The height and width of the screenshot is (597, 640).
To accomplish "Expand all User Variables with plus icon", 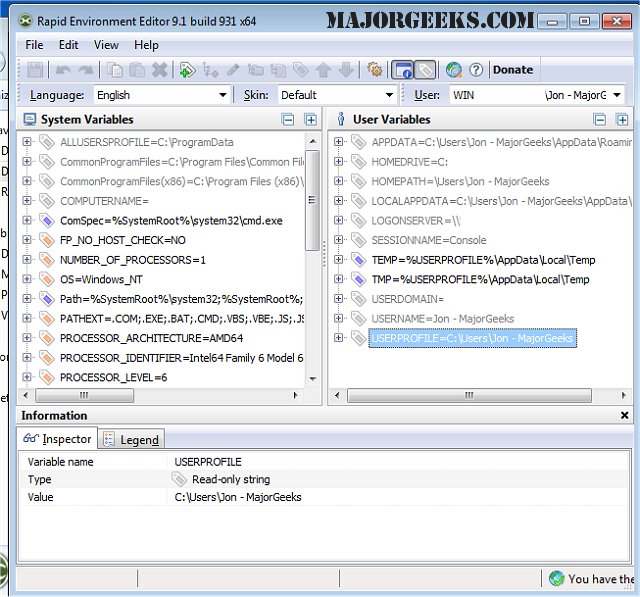I will 622,120.
